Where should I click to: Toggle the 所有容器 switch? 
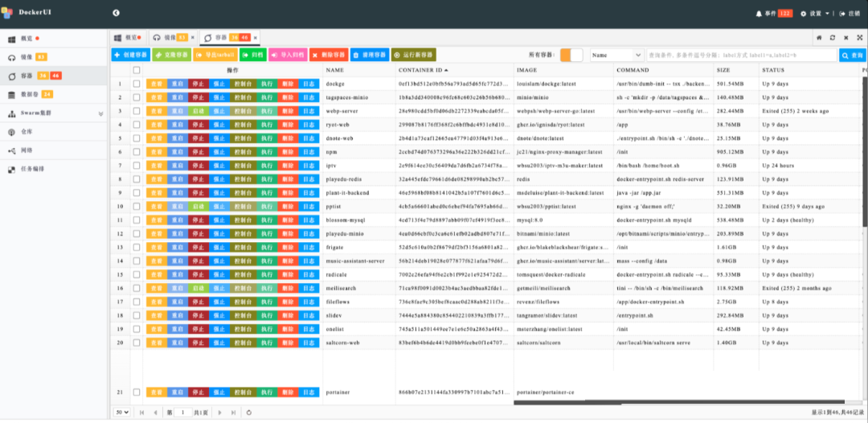pyautogui.click(x=571, y=55)
